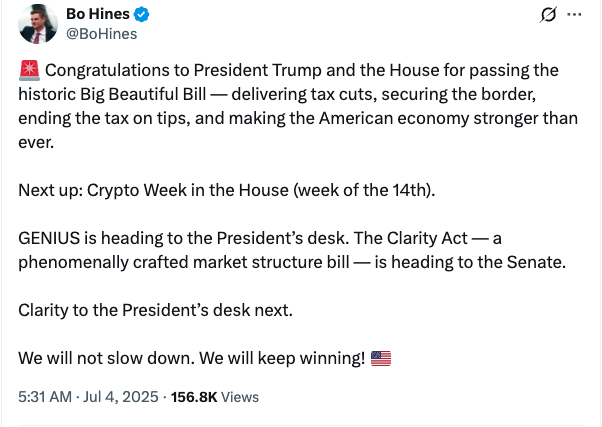The image size is (602, 427).
Task: Click the "GENIUS is heading" sentence
Action: 82,239
